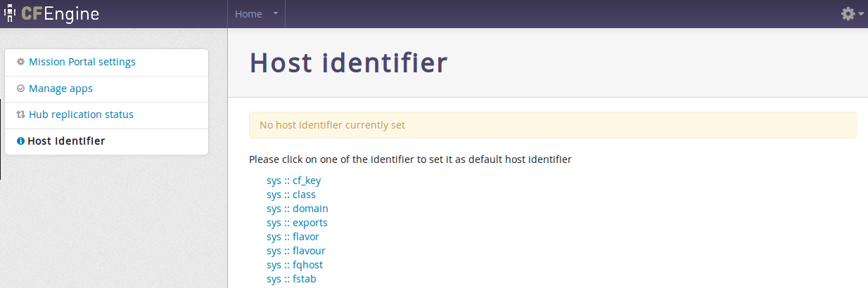Open Mission Portal settings page
The width and height of the screenshot is (868, 288).
pos(82,62)
